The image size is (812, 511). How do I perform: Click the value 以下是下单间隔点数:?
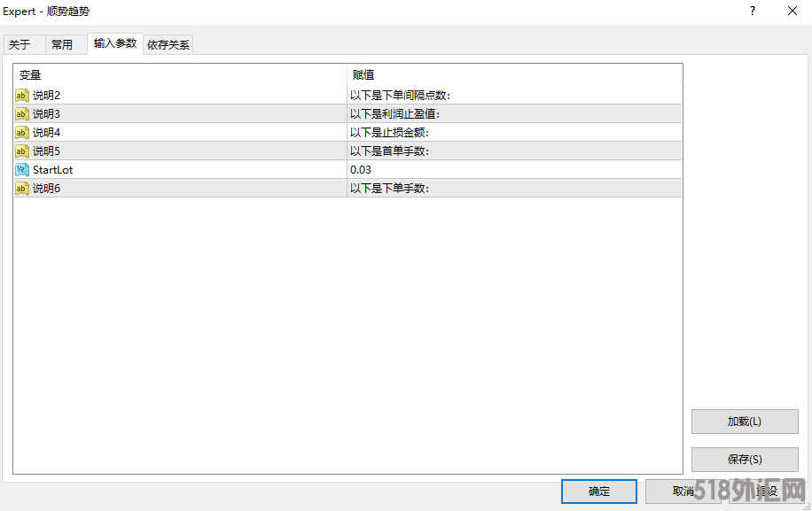(401, 95)
